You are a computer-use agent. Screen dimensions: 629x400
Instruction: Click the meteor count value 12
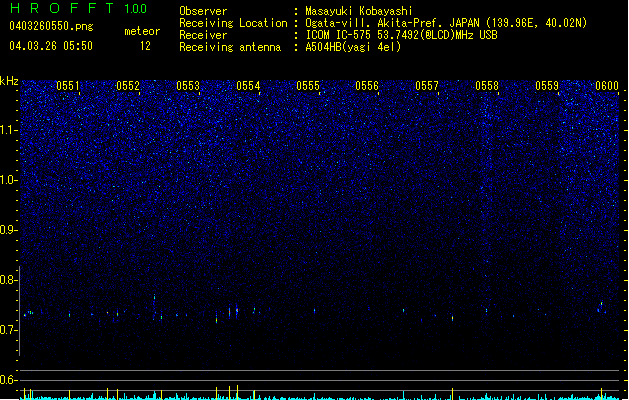tap(145, 46)
